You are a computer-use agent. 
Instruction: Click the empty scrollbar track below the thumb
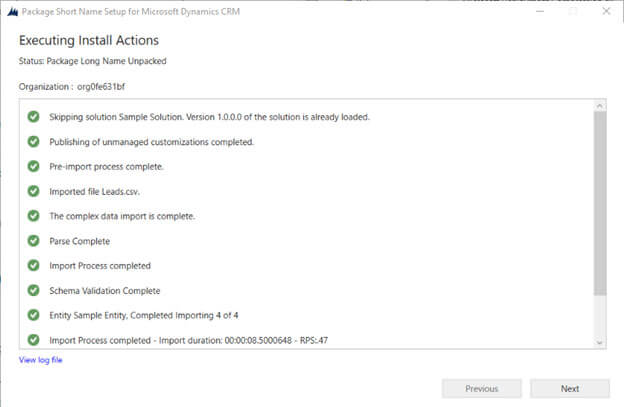tap(600, 316)
